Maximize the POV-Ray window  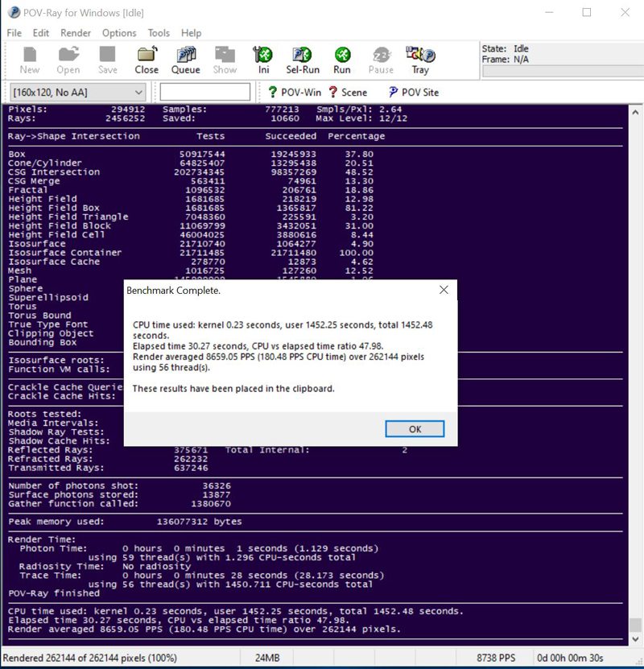587,12
